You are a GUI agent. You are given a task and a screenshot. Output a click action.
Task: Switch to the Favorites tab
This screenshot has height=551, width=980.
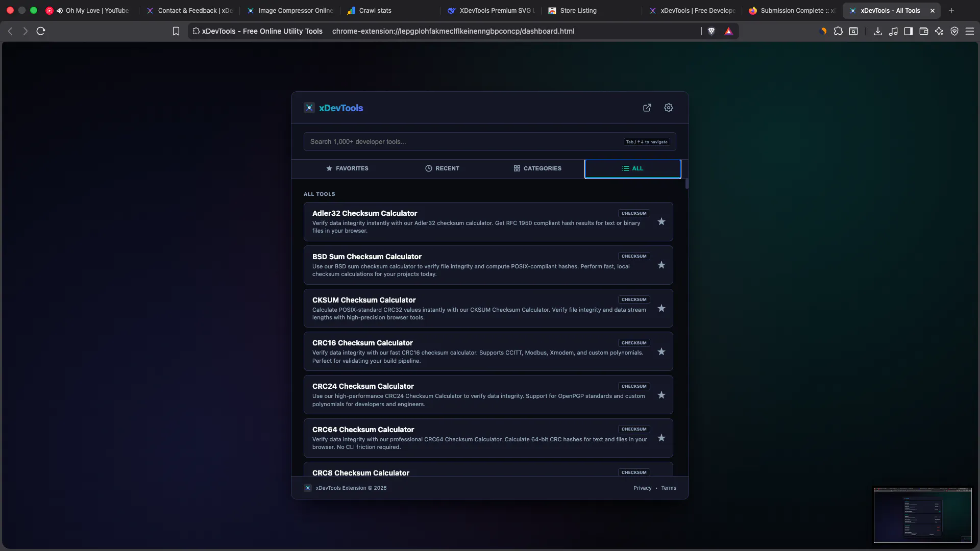coord(347,168)
